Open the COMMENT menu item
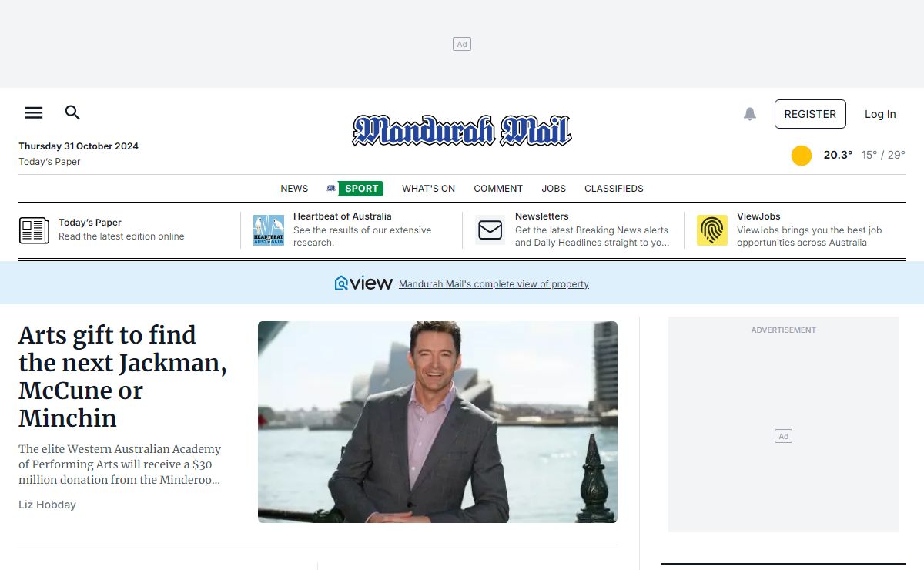Viewport: 924px width, 570px height. [498, 189]
